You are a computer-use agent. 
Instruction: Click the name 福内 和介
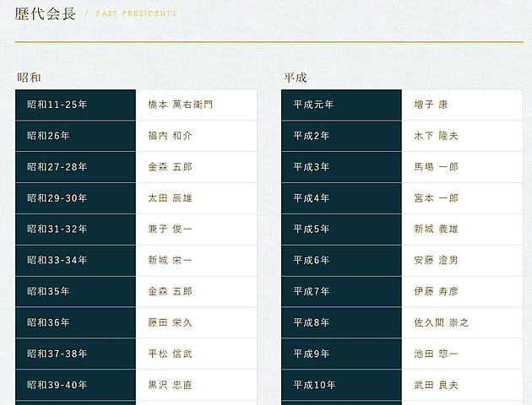(170, 136)
